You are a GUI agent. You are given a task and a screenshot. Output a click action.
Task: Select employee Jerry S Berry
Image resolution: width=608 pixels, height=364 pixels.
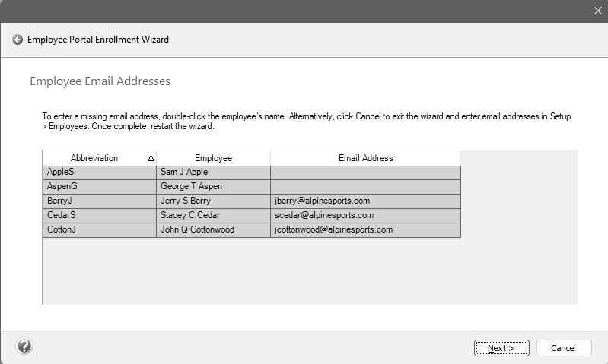click(x=213, y=201)
